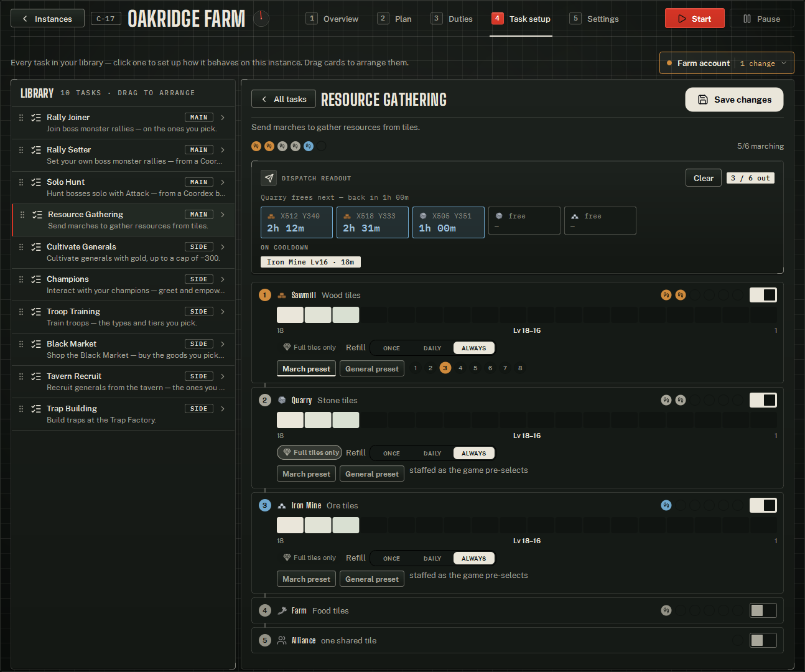This screenshot has width=805, height=672.
Task: Click the clock icon next to Oakridge Farm
Action: 261,19
